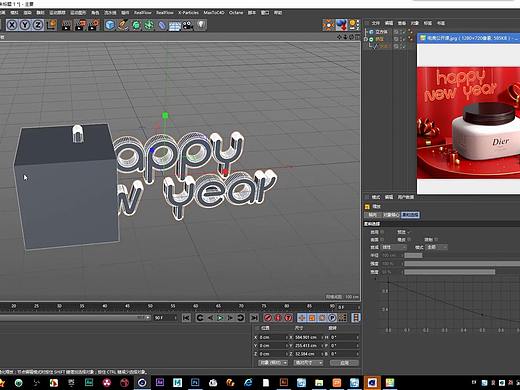Viewport: 520px width, 390px height.
Task: Go to end of timeline button
Action: coord(254,318)
